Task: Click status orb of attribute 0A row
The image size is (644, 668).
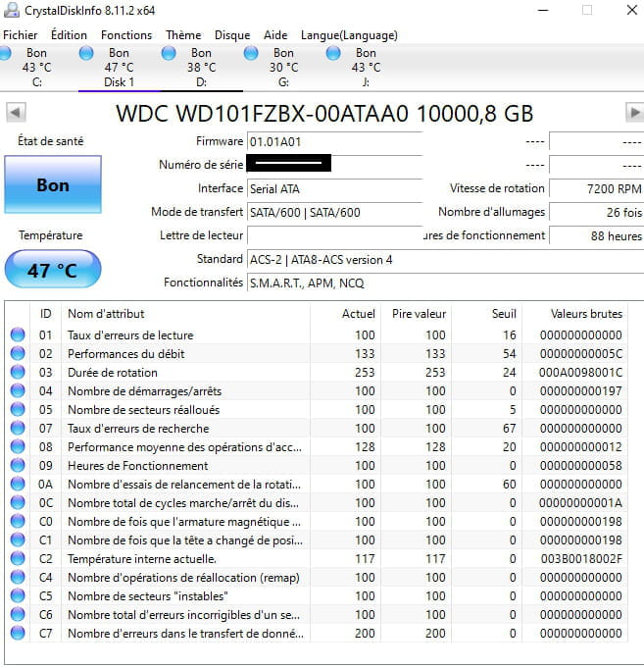Action: [18, 484]
